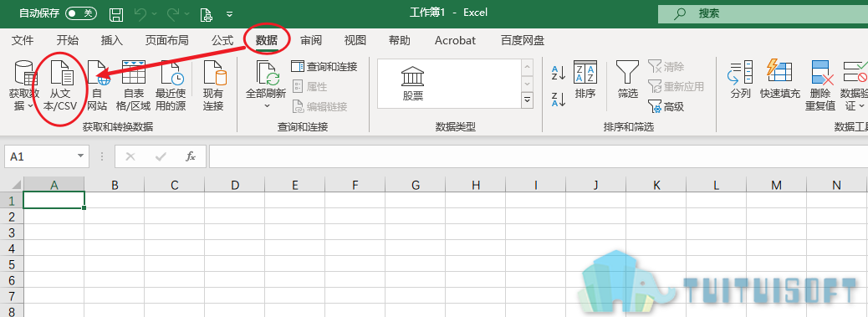Click the 属性 button

pyautogui.click(x=309, y=86)
